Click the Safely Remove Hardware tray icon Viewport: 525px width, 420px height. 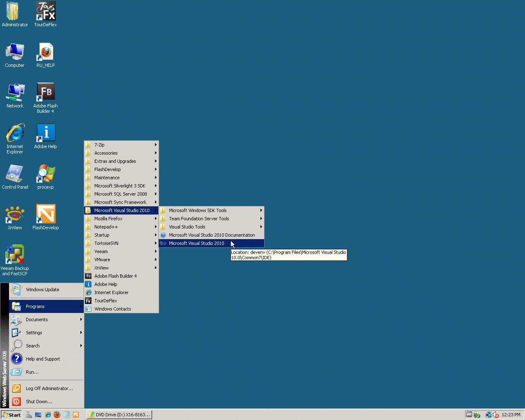coord(477,415)
